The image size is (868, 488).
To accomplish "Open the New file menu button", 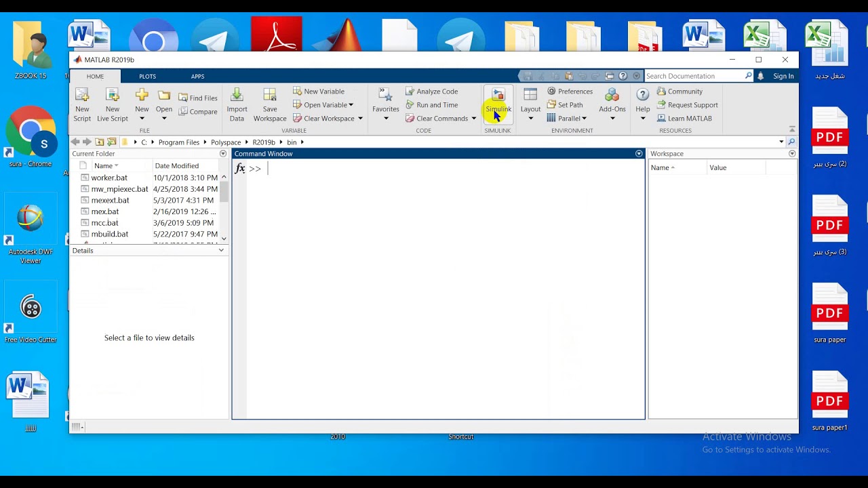I will [142, 104].
